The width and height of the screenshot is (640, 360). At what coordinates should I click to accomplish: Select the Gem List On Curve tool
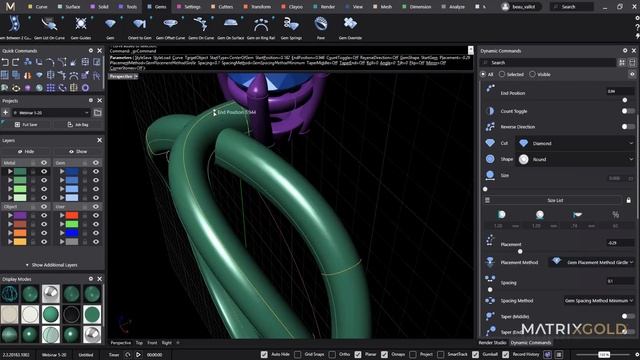pos(49,28)
